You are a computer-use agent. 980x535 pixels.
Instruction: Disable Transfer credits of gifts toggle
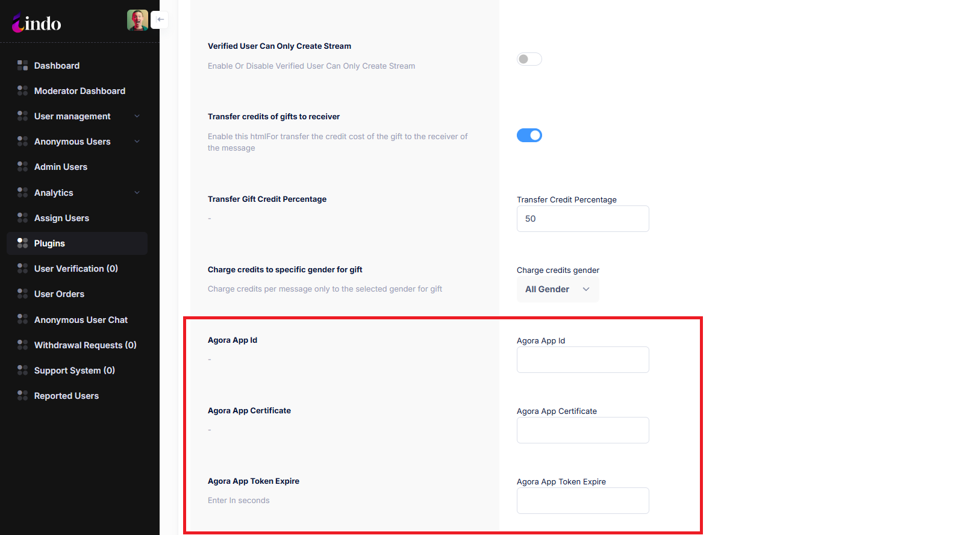pos(529,136)
